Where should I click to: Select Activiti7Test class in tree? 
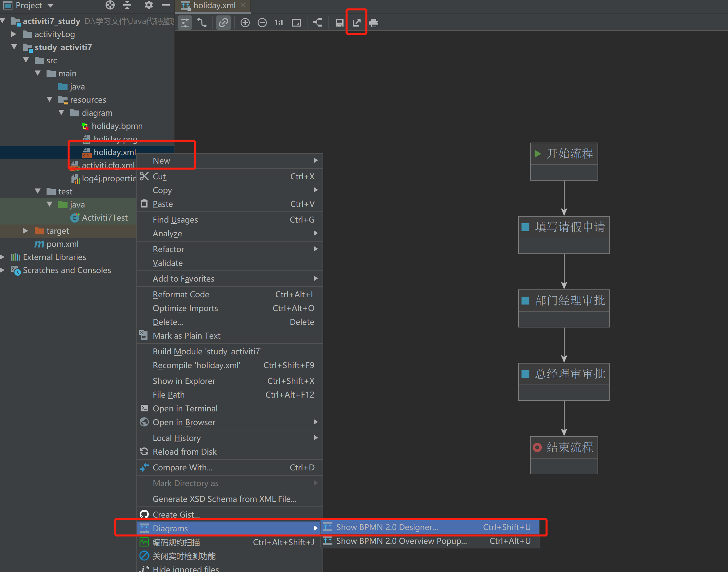pos(99,218)
